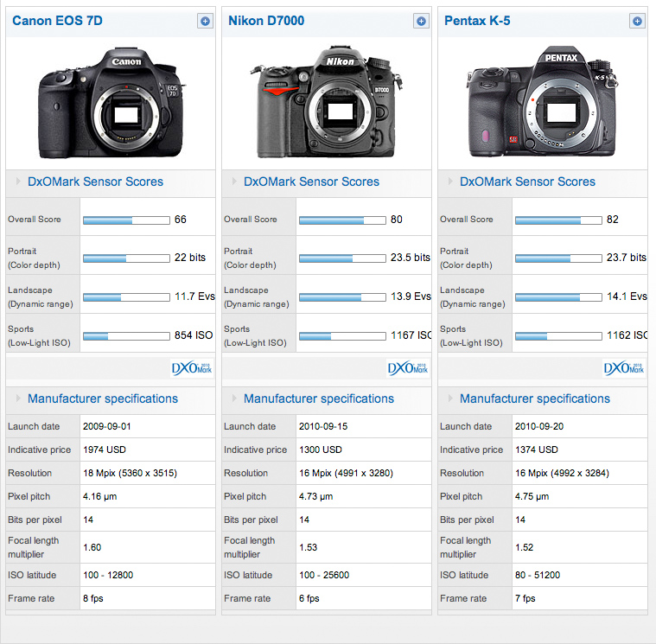Open the Pentax K-5 title link
Viewport: 656px width, 644px height.
coord(477,21)
